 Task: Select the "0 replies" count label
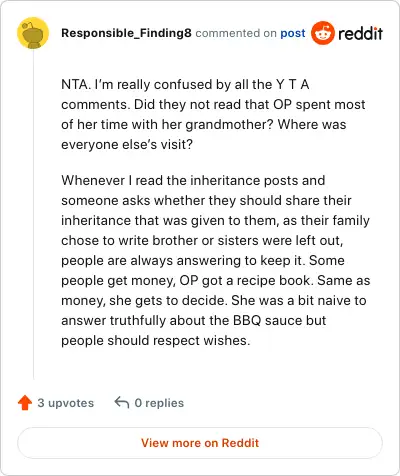pyautogui.click(x=159, y=403)
